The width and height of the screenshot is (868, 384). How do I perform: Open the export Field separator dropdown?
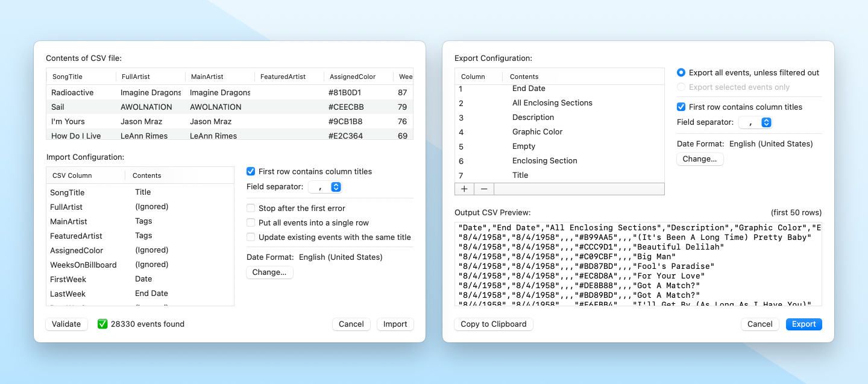coord(755,122)
